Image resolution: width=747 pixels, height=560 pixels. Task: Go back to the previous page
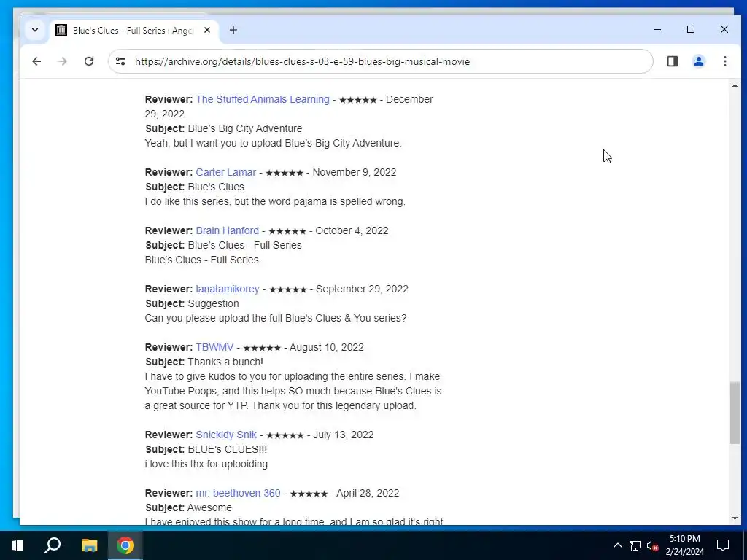(x=36, y=61)
